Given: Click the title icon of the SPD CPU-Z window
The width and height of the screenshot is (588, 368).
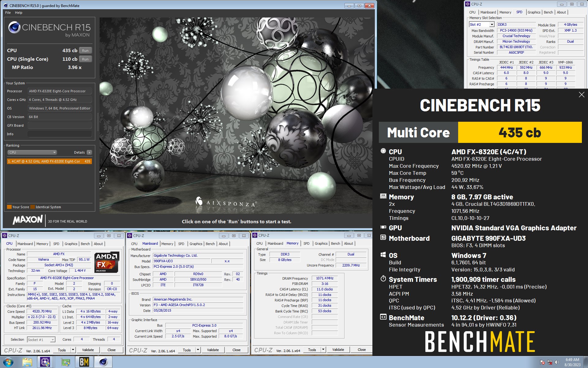Looking at the screenshot, I should point(468,4).
